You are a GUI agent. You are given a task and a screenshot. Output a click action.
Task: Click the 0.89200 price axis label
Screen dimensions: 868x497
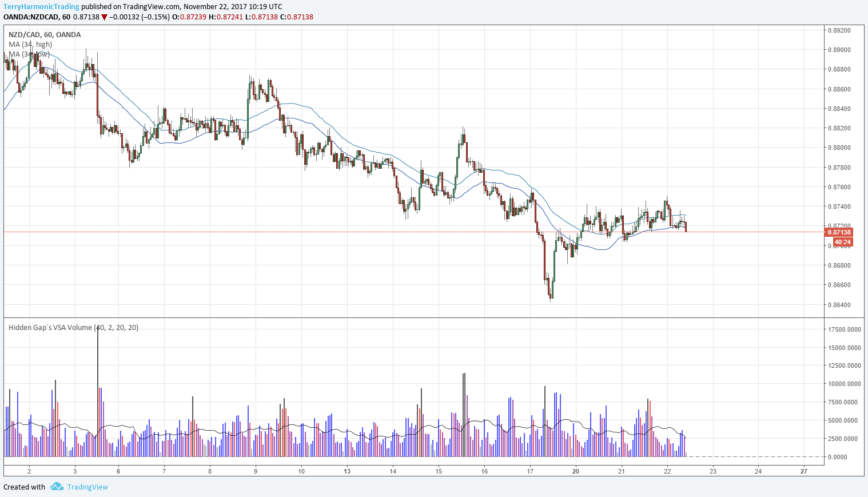coord(839,30)
